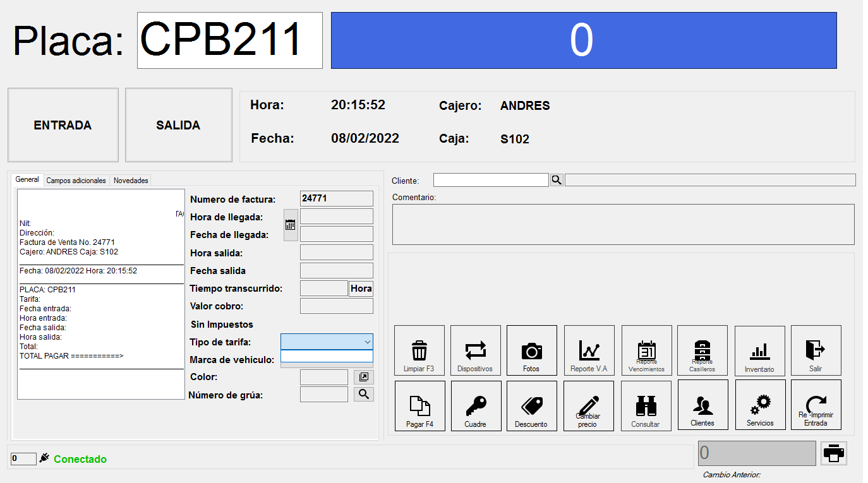
Task: Open Dispositivos with the swap arrows icon
Action: (x=475, y=350)
